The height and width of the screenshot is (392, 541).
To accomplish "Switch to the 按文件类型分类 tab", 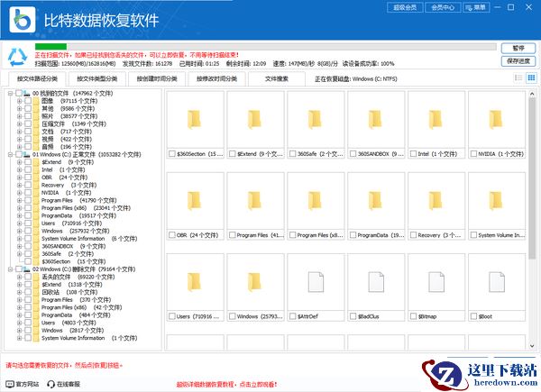I will tap(97, 79).
